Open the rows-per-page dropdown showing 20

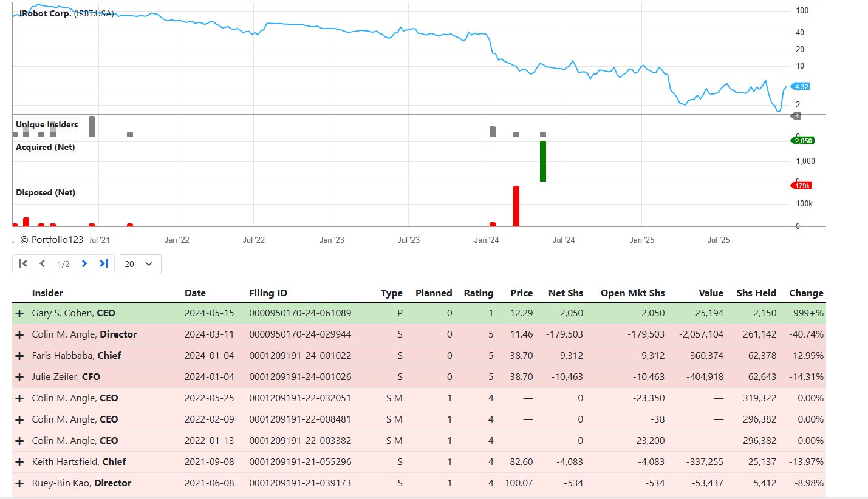point(140,264)
